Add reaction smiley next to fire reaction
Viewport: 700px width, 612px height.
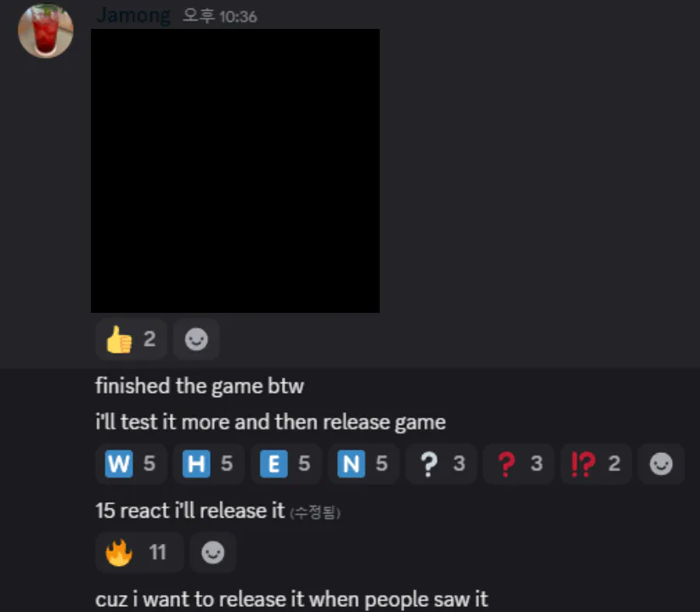click(x=213, y=552)
